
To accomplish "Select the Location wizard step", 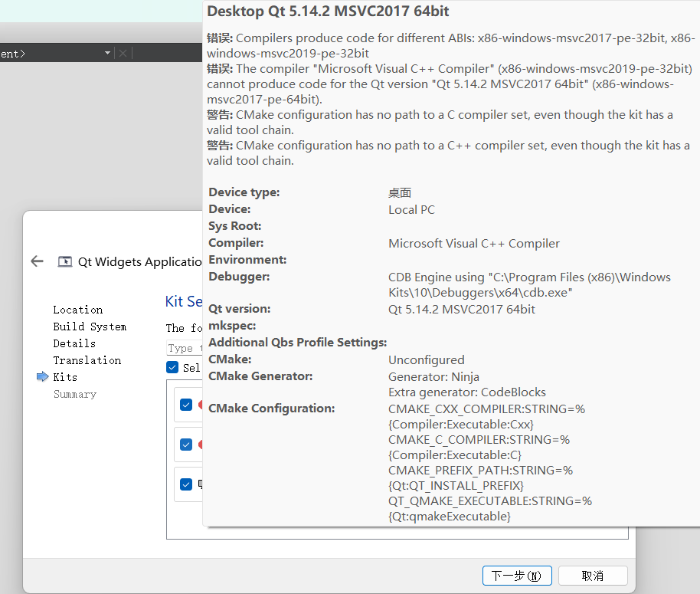I will pyautogui.click(x=77, y=310).
